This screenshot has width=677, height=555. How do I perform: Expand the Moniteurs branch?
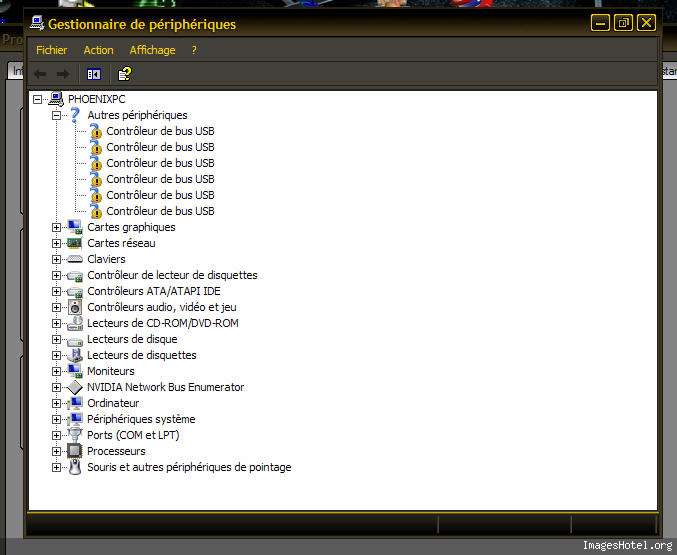[56, 371]
